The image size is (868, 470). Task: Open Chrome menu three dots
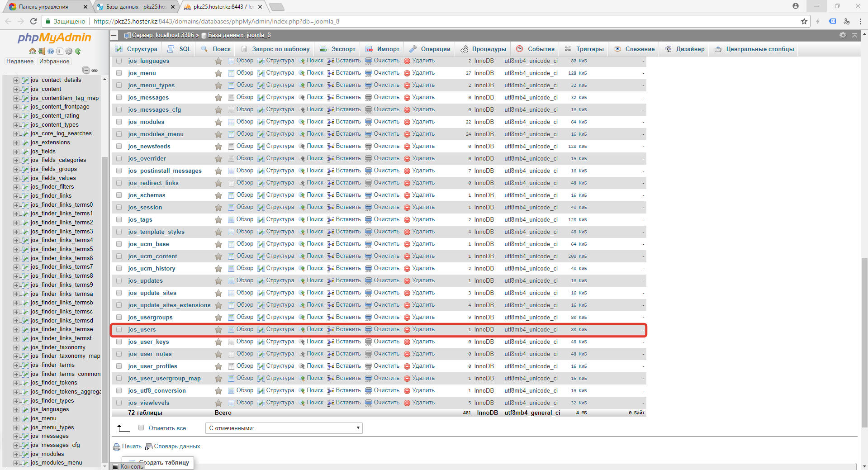860,21
